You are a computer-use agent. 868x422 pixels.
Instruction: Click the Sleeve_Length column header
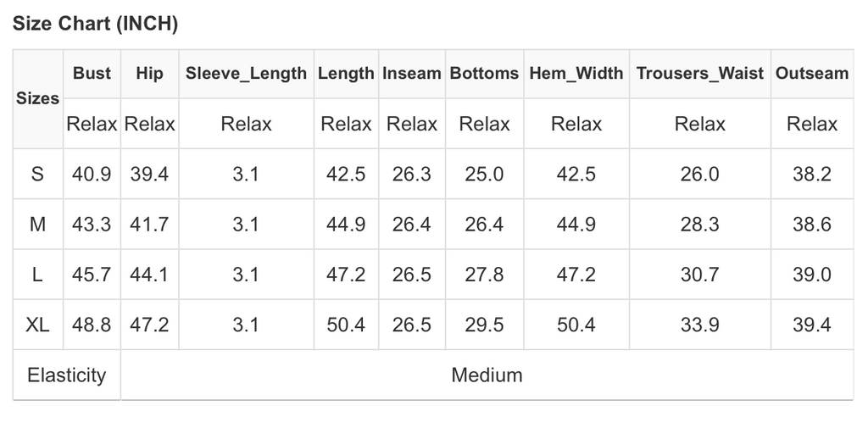[x=246, y=73]
